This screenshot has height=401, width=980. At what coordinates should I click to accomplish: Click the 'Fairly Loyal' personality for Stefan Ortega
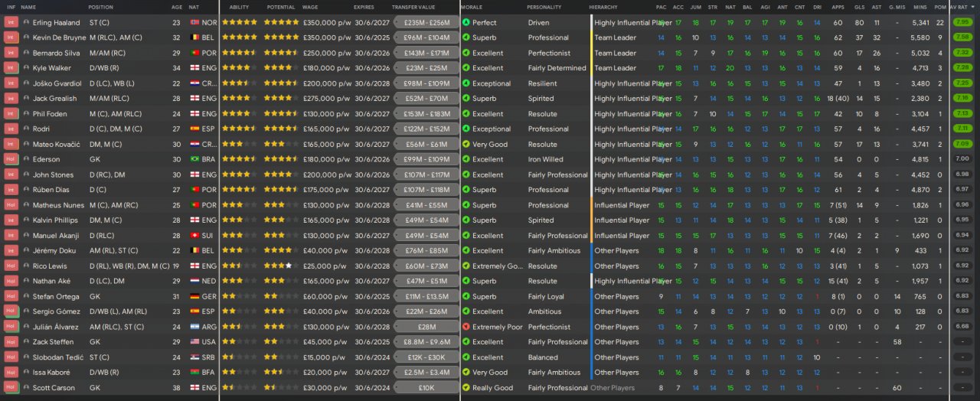pos(546,296)
